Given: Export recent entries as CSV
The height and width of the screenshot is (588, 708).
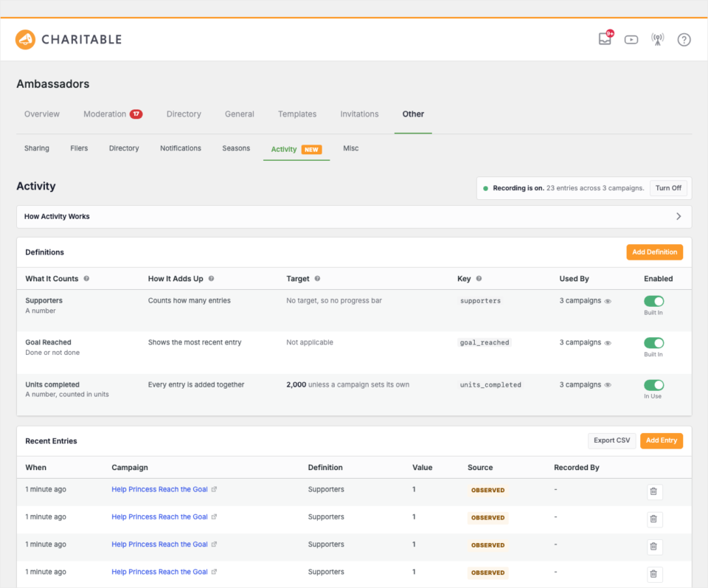Looking at the screenshot, I should [611, 440].
